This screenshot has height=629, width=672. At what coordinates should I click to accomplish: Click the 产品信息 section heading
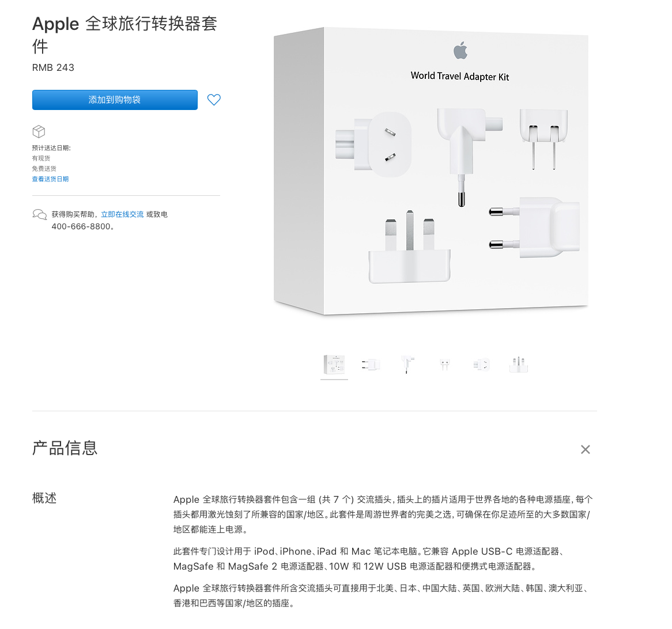click(x=65, y=448)
